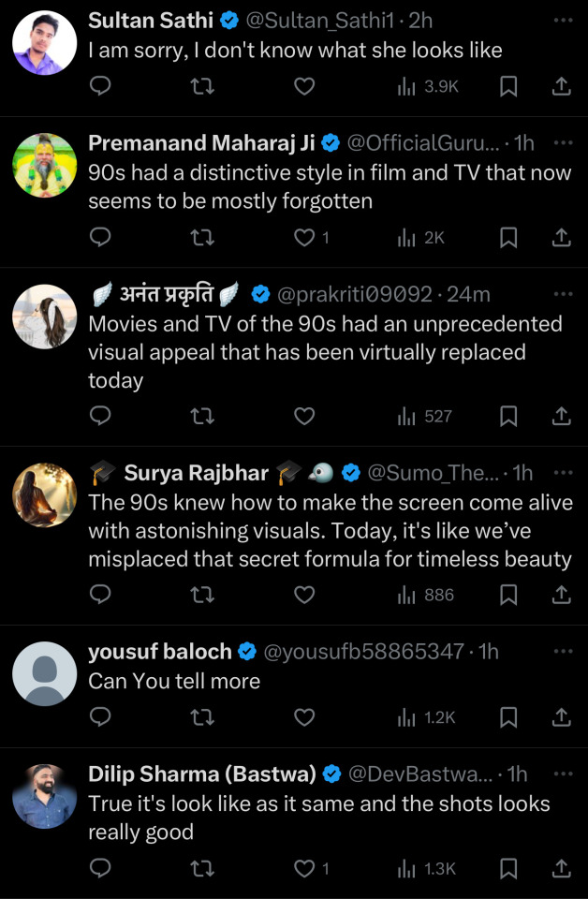The image size is (588, 899).
Task: Open more options on Sultan Sathi's tweet
Action: coord(563,19)
